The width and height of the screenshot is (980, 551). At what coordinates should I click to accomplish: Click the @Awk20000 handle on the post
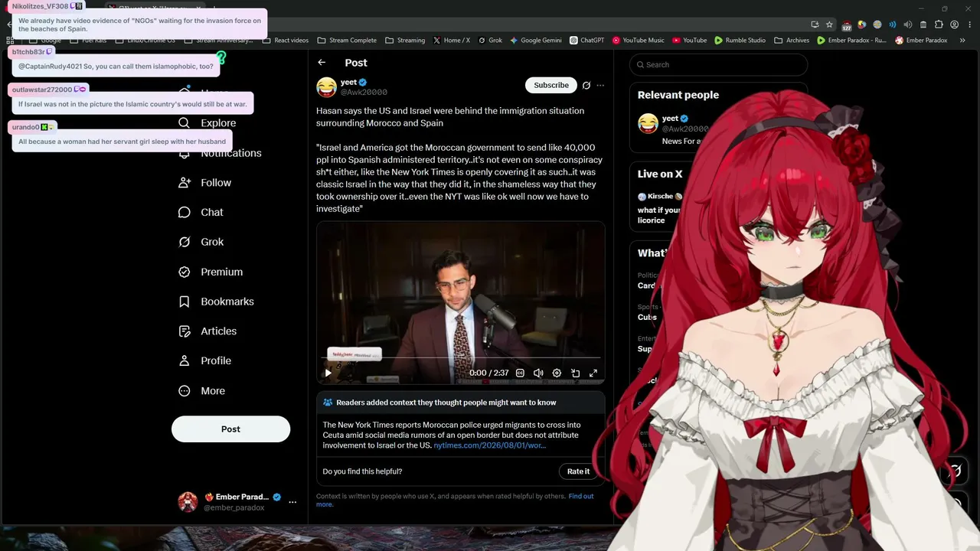[364, 93]
